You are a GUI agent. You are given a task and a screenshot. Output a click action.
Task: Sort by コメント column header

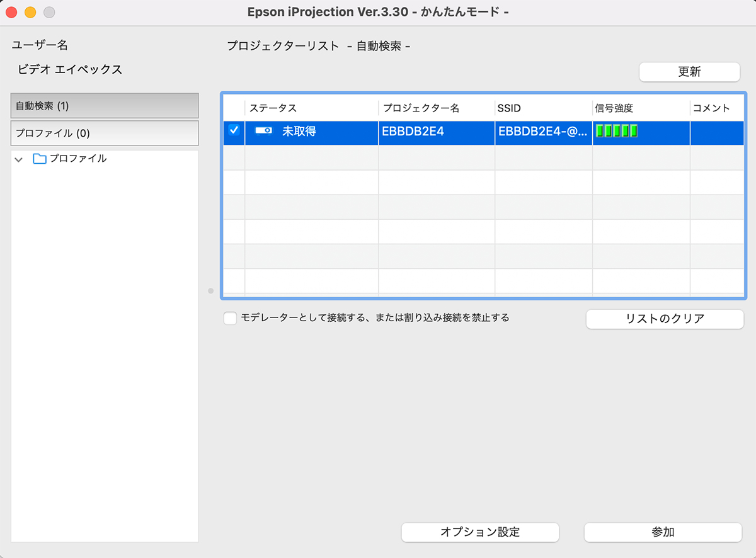point(717,108)
